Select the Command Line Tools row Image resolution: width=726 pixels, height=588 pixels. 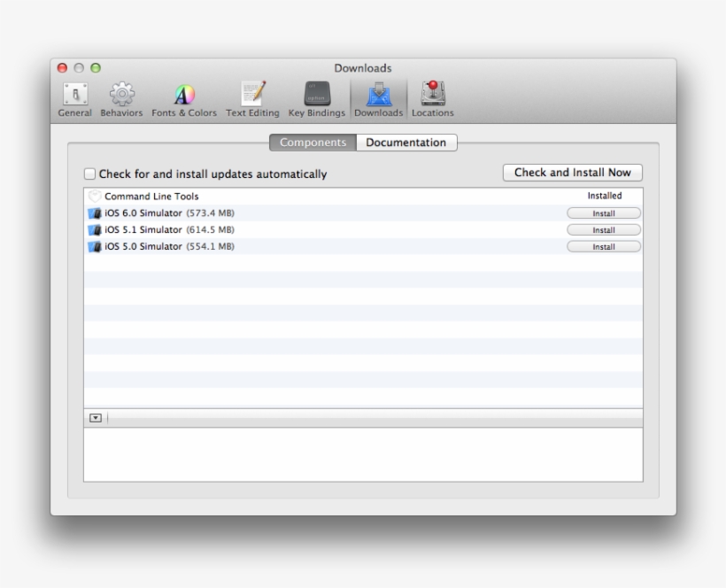[266, 196]
